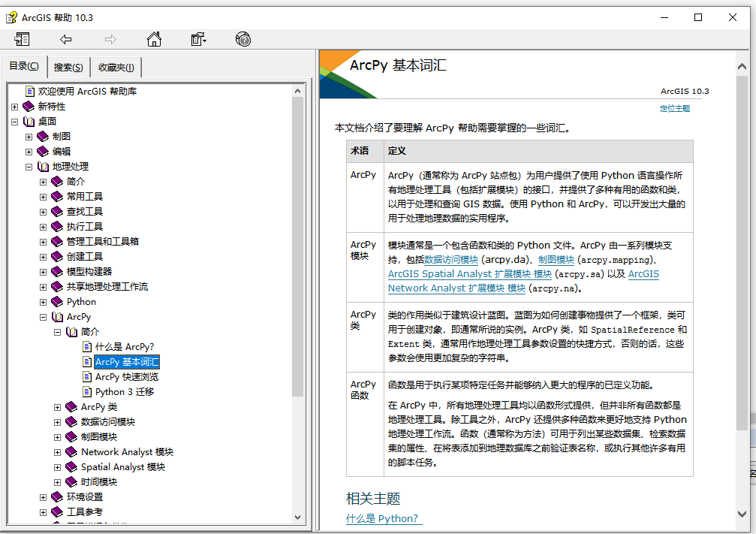Click the book icon beside 环境设置

coord(57,496)
